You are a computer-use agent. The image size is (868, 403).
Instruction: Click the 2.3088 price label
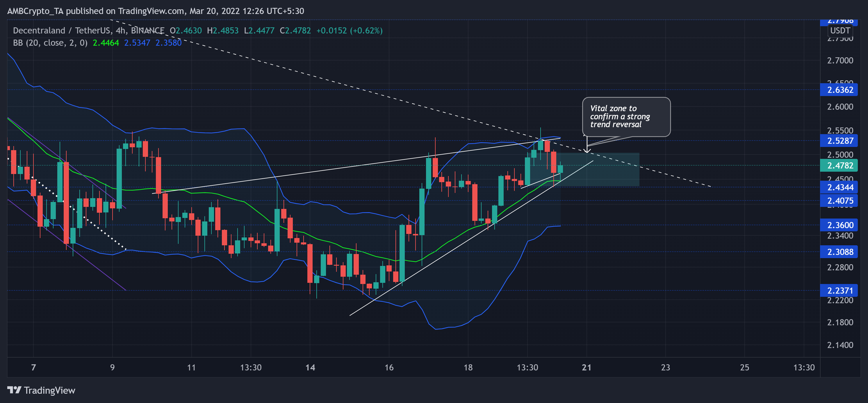point(839,252)
